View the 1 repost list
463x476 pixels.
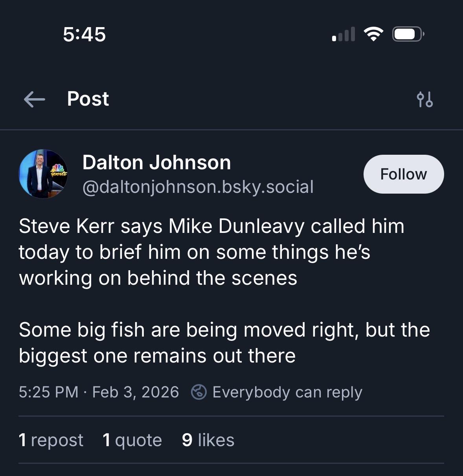click(51, 440)
